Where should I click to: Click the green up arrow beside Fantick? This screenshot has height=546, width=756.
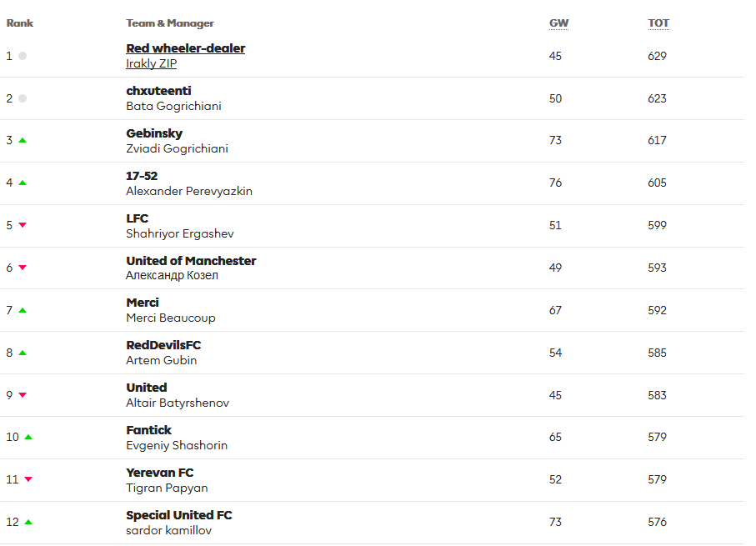pyautogui.click(x=28, y=437)
